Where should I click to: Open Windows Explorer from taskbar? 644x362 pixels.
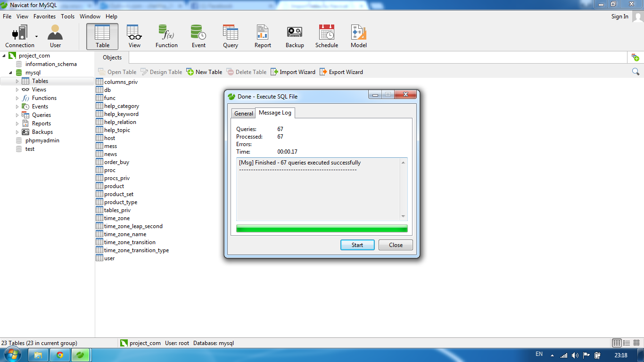[x=39, y=355]
